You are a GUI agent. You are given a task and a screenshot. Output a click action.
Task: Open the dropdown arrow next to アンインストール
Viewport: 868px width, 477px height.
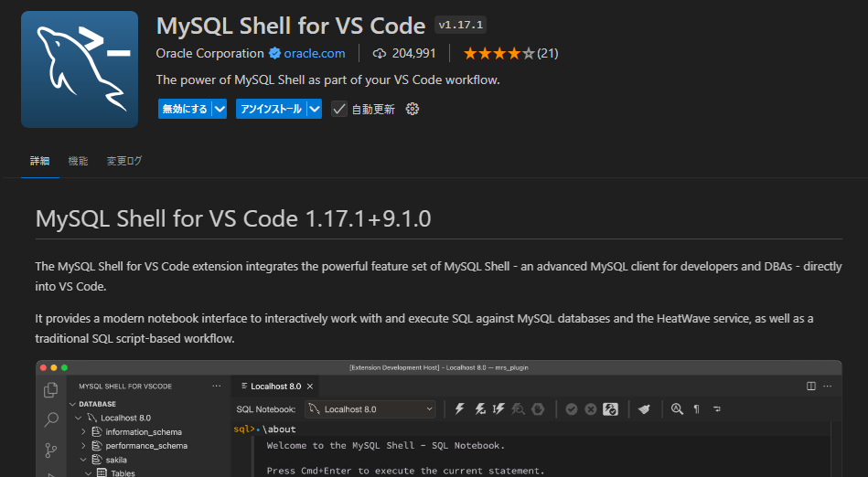315,109
